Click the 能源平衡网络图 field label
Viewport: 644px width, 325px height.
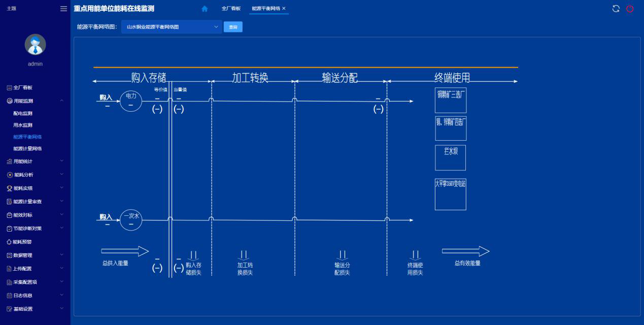(x=97, y=27)
